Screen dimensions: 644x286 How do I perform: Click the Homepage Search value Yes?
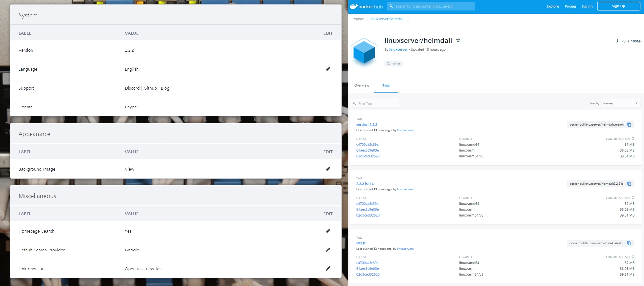pyautogui.click(x=128, y=231)
